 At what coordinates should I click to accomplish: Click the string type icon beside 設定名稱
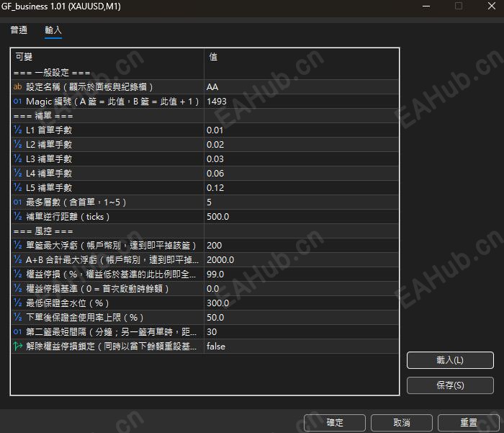coord(18,86)
